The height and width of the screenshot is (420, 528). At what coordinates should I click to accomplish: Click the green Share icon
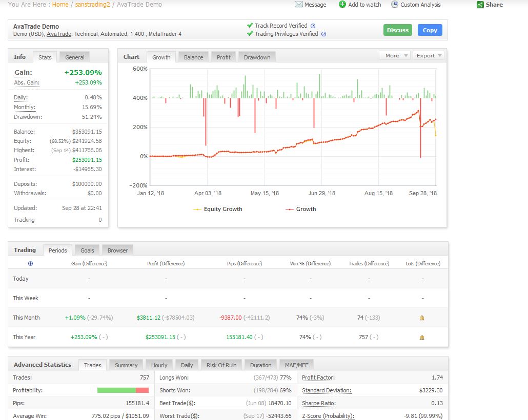tap(480, 5)
